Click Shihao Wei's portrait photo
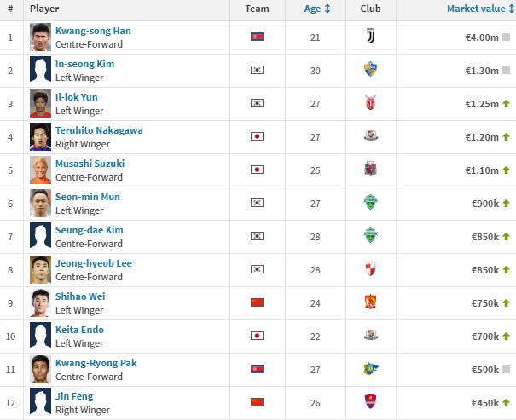This screenshot has width=516, height=420. point(40,302)
